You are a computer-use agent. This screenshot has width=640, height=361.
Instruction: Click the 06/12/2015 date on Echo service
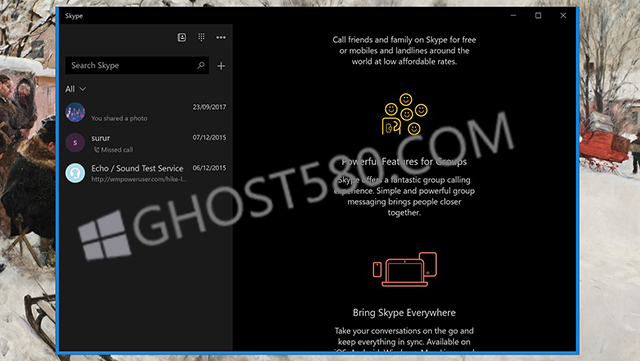click(209, 168)
